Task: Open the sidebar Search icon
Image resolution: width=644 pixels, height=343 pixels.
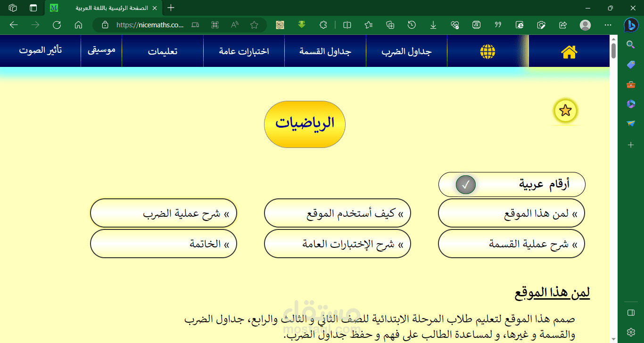Action: click(x=631, y=45)
